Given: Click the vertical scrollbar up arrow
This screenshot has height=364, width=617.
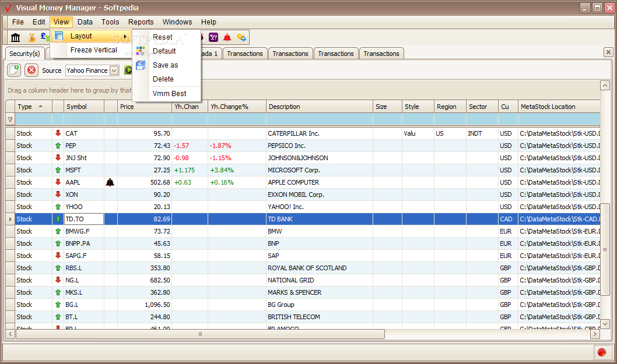Looking at the screenshot, I should (605, 85).
